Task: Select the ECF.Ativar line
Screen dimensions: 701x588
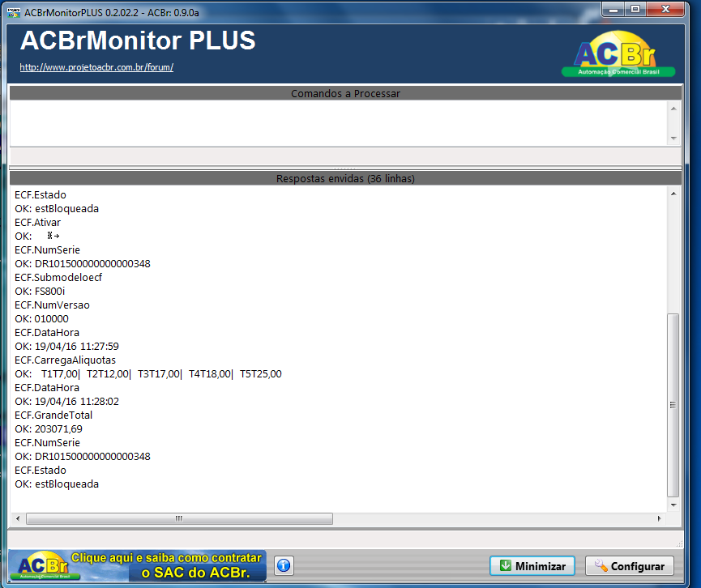Action: 37,223
